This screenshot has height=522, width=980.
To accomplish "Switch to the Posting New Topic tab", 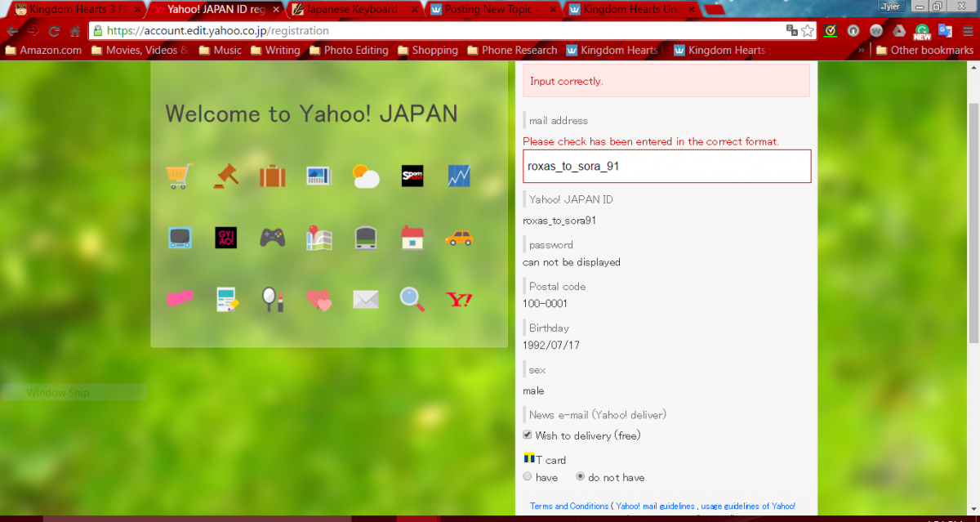I will click(487, 10).
